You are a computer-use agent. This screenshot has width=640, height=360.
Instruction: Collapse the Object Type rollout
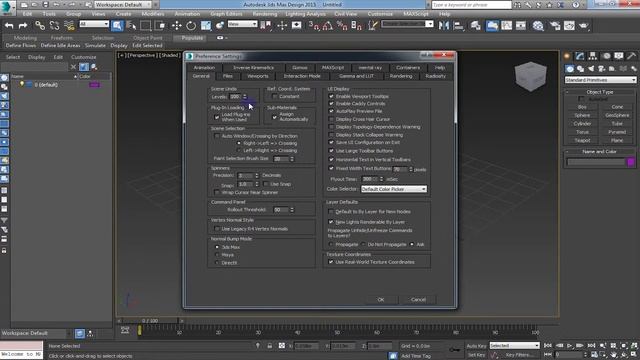pyautogui.click(x=600, y=92)
